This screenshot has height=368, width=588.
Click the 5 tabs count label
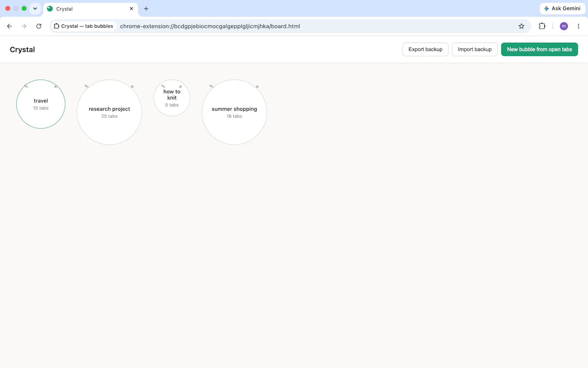(172, 105)
